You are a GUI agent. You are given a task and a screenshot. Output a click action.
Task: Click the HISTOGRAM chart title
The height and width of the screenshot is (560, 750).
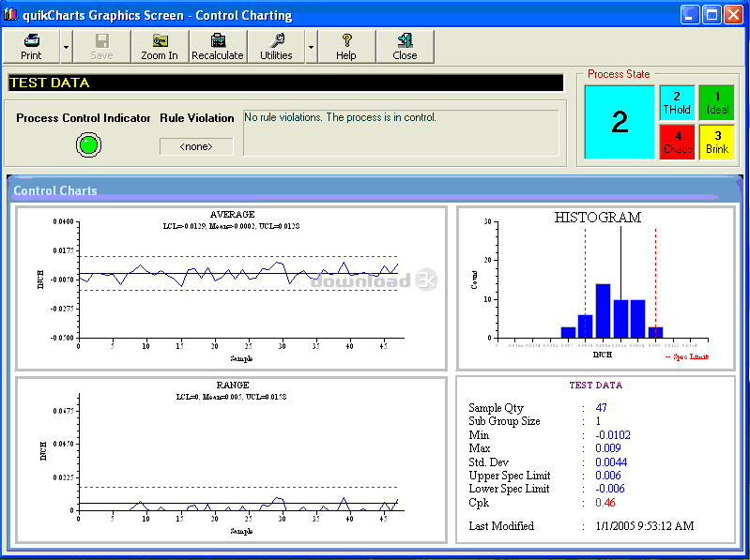pyautogui.click(x=597, y=218)
